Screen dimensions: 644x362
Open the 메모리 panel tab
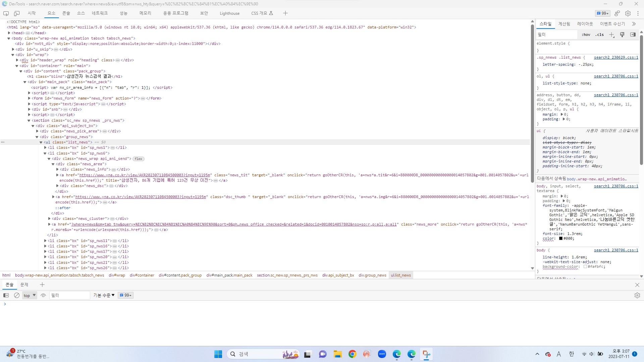coord(145,13)
